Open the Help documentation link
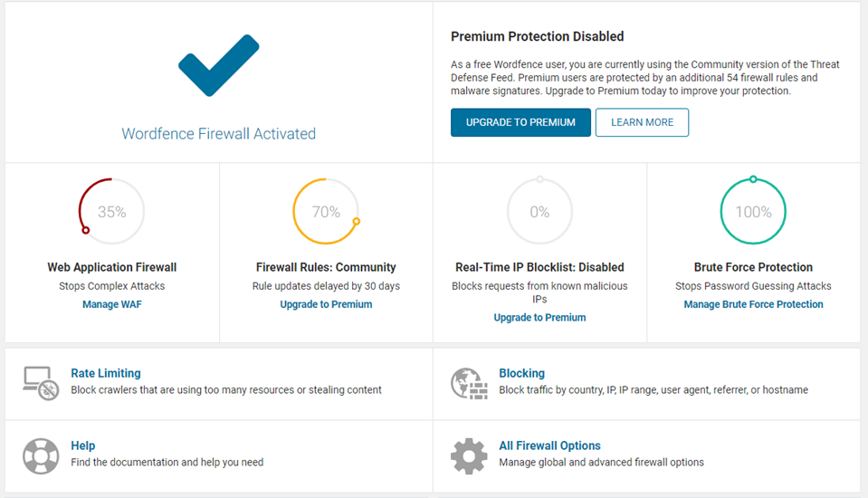The height and width of the screenshot is (498, 868). click(83, 445)
